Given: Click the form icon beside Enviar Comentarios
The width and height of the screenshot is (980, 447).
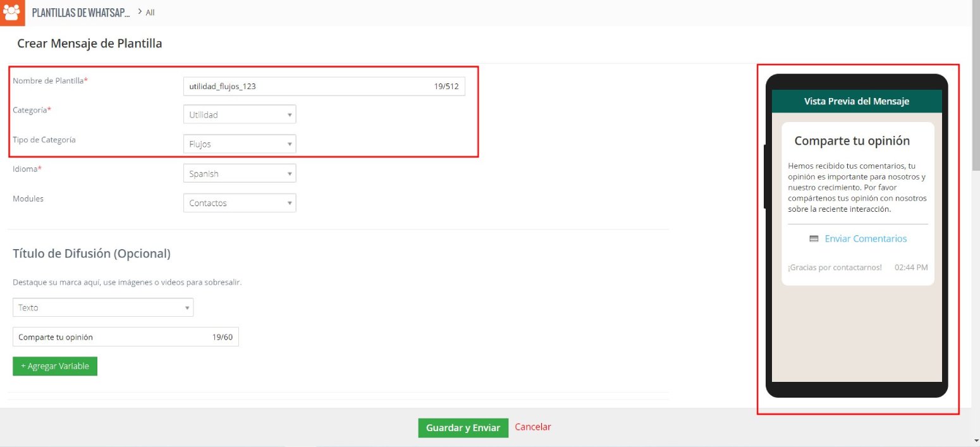Looking at the screenshot, I should (814, 239).
